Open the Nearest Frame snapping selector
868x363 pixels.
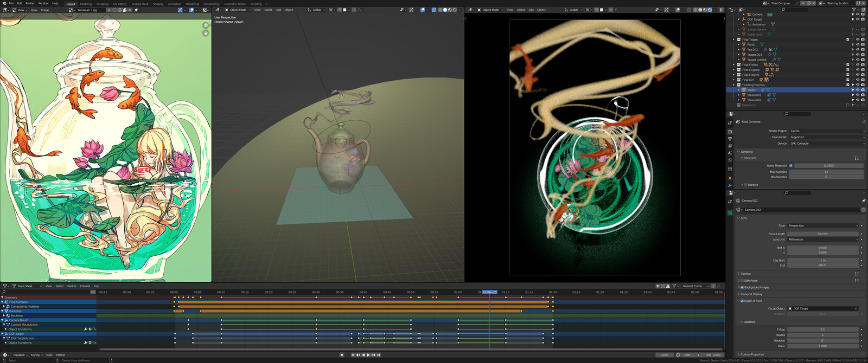coord(695,286)
